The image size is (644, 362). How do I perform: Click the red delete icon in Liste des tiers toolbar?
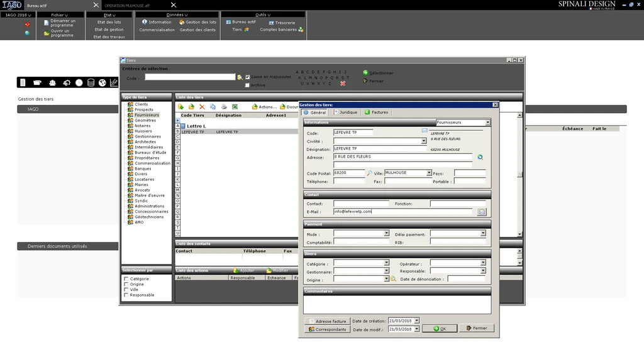(202, 107)
